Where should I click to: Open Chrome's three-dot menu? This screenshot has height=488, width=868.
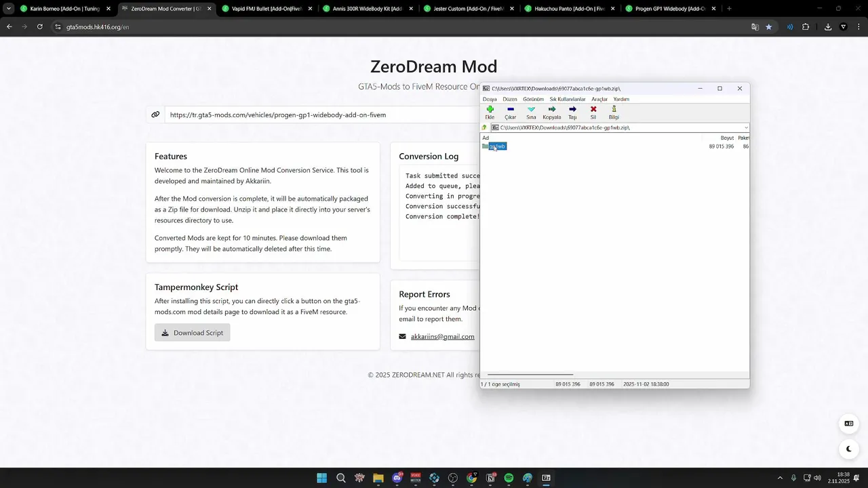859,27
